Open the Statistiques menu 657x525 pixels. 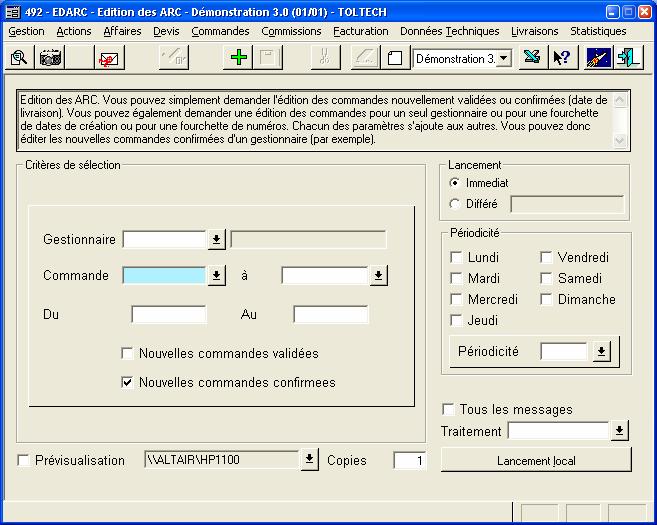tap(598, 31)
